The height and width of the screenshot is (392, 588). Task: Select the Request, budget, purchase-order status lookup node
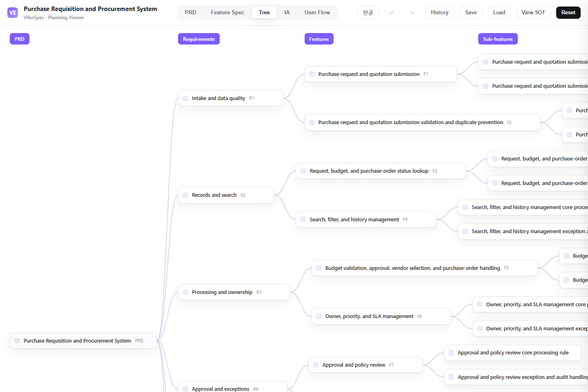381,171
